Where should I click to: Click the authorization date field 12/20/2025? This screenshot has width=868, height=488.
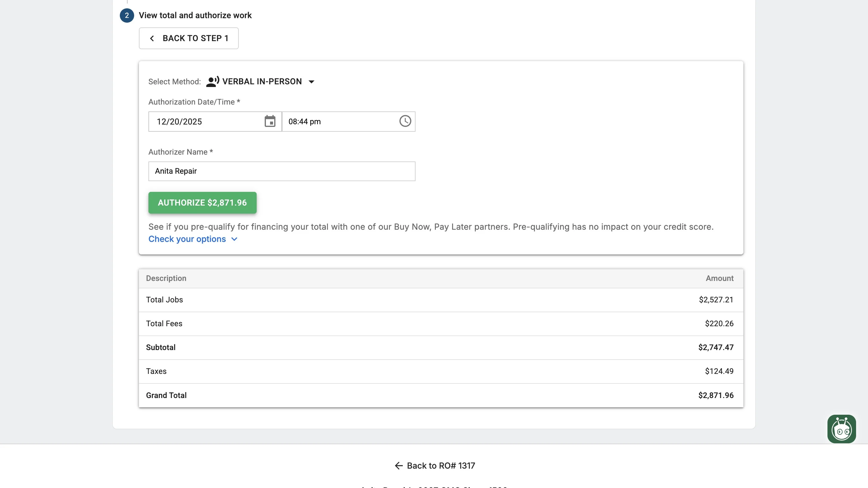point(206,122)
